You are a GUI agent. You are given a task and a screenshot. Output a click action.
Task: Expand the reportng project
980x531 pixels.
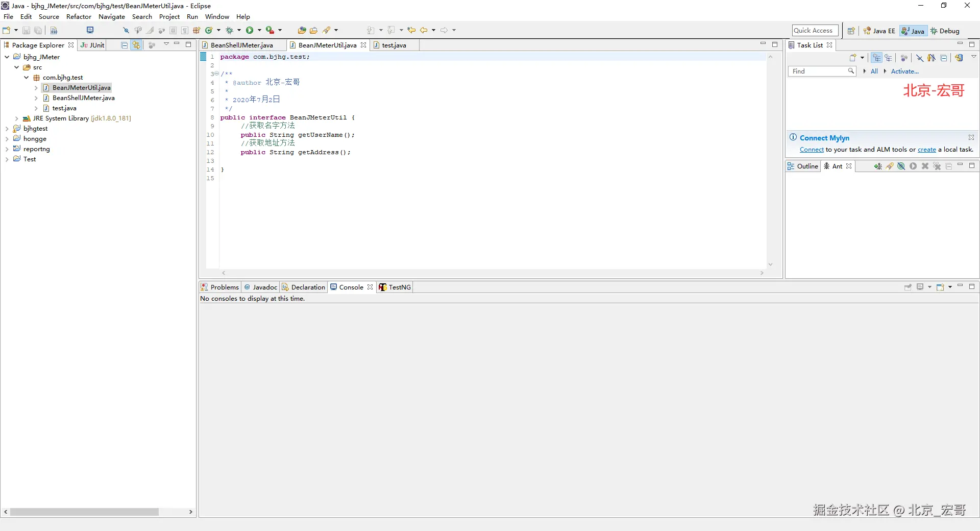tap(7, 149)
